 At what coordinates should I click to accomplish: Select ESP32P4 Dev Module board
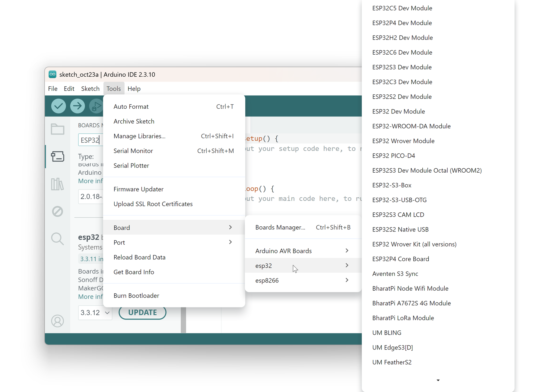[438, 23]
